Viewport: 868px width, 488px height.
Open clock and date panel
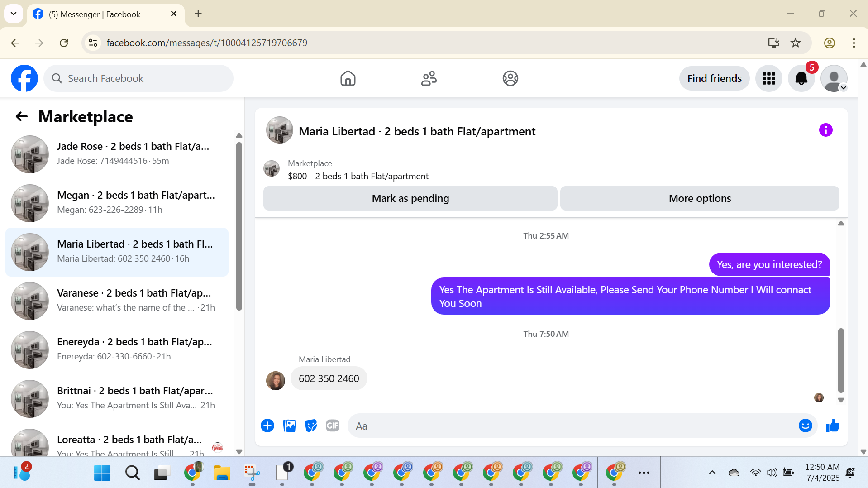tap(822, 473)
